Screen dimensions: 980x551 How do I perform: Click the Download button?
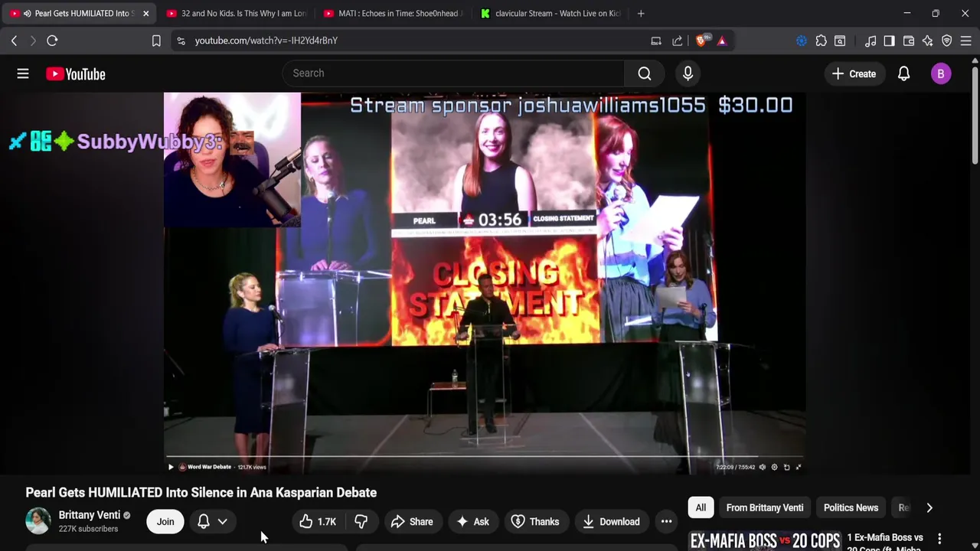pyautogui.click(x=611, y=522)
